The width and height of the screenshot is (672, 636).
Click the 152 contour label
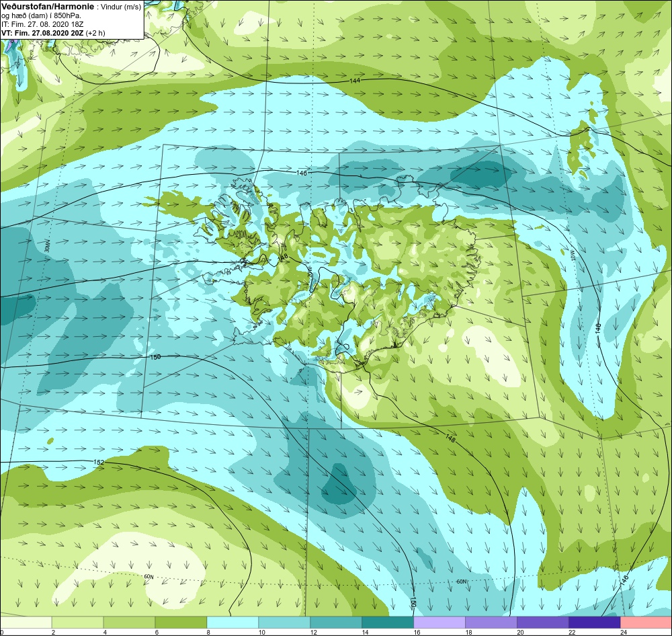click(x=99, y=462)
